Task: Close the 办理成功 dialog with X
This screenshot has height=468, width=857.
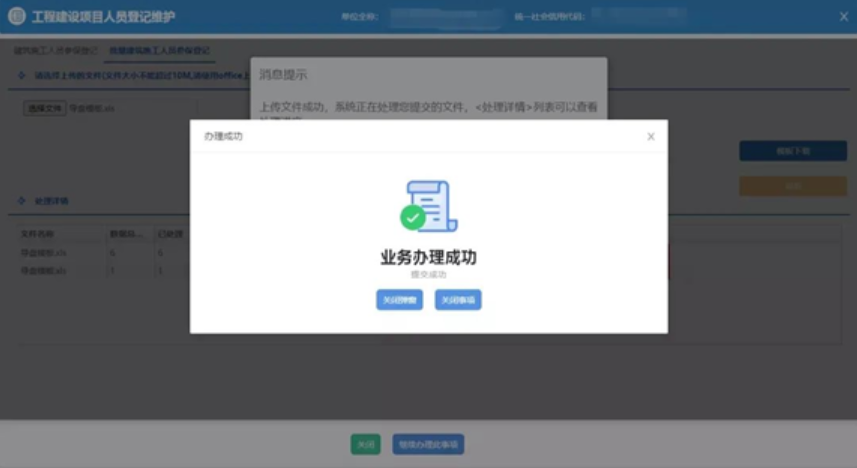Action: (650, 137)
